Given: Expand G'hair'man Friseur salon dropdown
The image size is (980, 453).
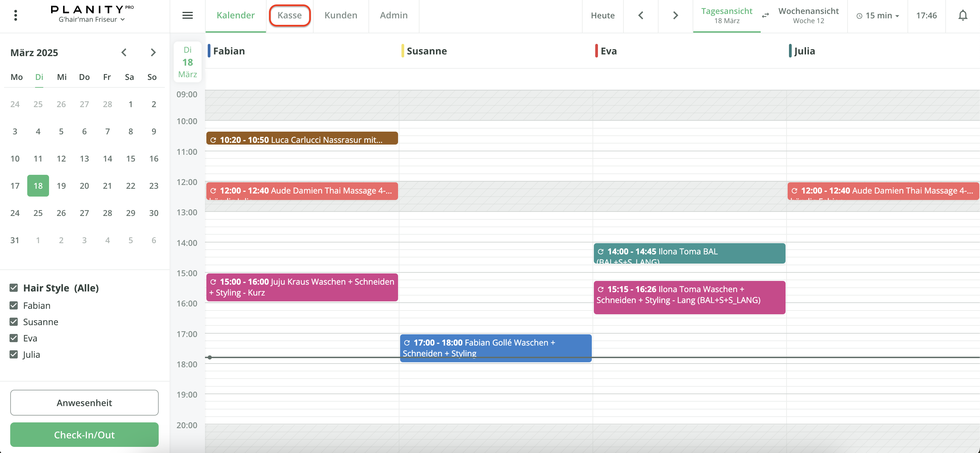Looking at the screenshot, I should pos(92,20).
